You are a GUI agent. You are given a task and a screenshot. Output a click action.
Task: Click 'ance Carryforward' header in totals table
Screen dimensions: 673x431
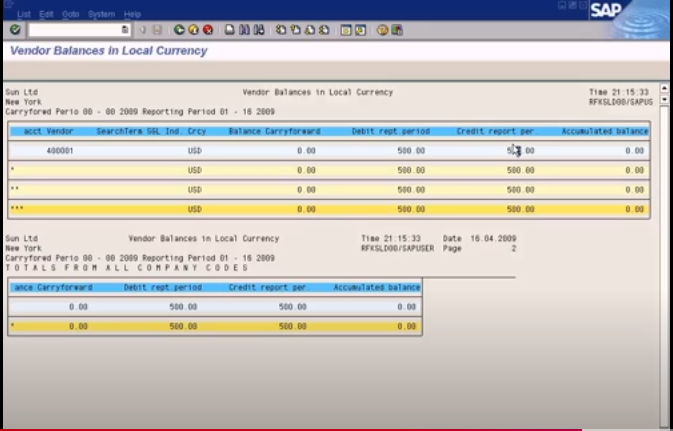point(54,287)
